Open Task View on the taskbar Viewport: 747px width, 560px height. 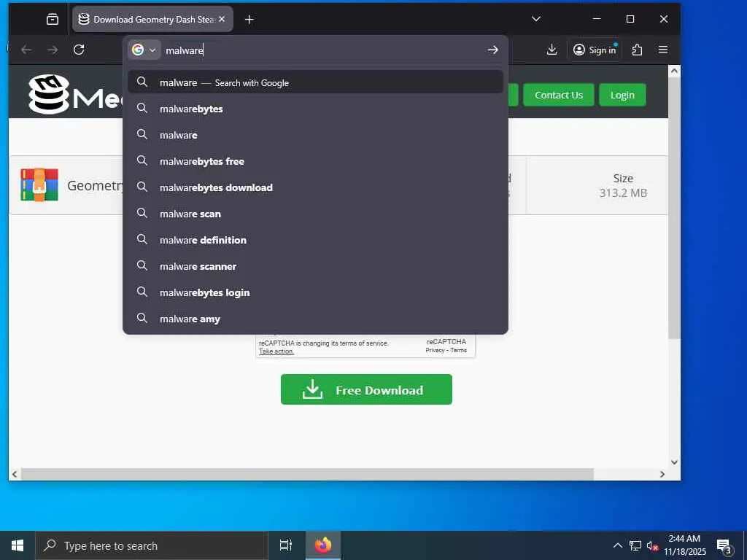coord(285,545)
